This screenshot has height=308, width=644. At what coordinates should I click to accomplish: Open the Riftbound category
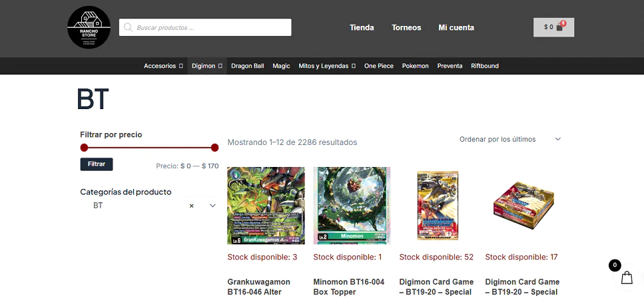coord(485,66)
